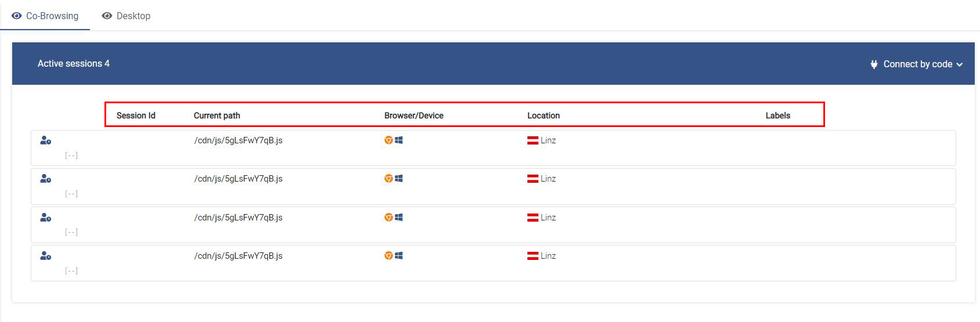The width and height of the screenshot is (980, 322).
Task: Click the [--] placeholder in second session row
Action: click(71, 194)
